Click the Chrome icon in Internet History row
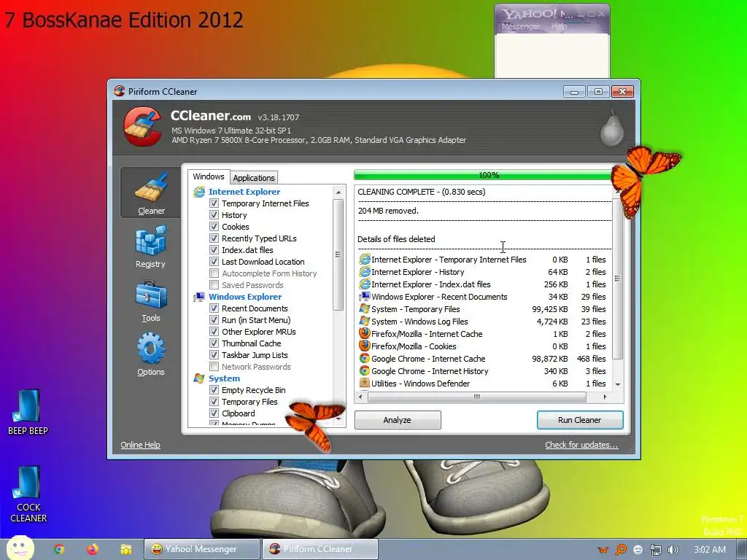This screenshot has height=560, width=747. pyautogui.click(x=365, y=370)
